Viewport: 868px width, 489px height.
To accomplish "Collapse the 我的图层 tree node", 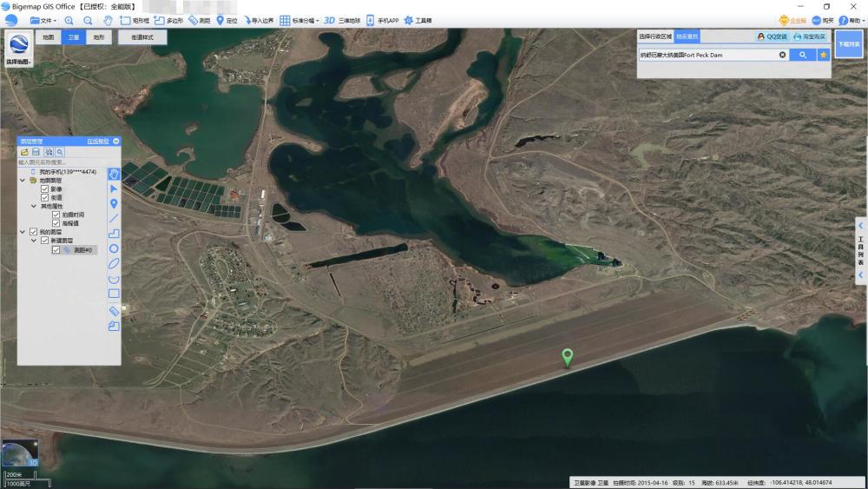I will [23, 232].
